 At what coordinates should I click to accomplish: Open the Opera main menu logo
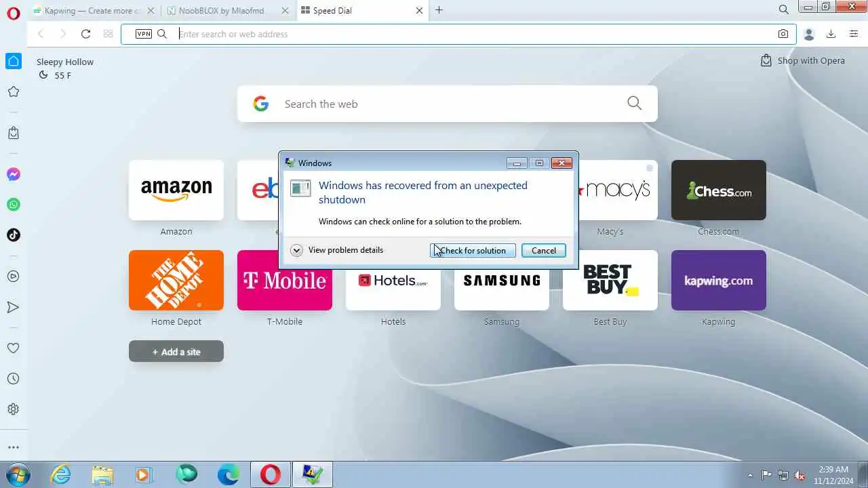[x=13, y=14]
